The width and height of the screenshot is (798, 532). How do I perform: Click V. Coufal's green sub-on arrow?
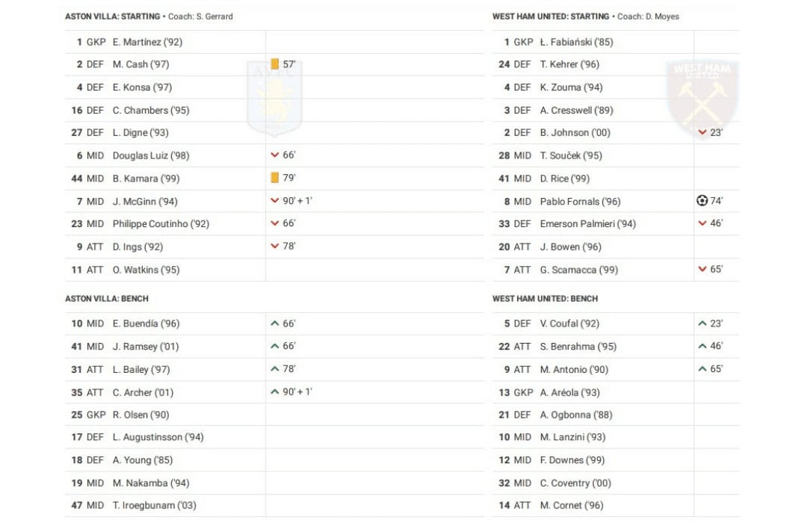pos(702,324)
